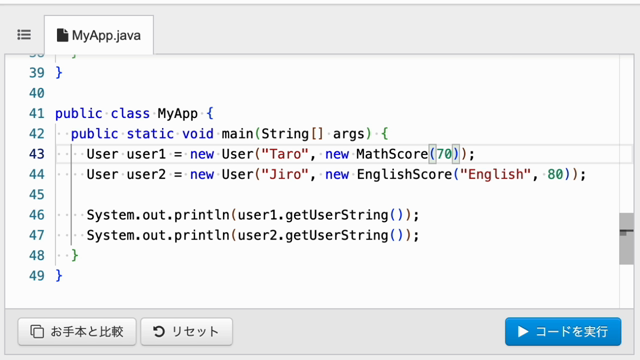
Task: Click the reset arrow icon
Action: point(159,331)
